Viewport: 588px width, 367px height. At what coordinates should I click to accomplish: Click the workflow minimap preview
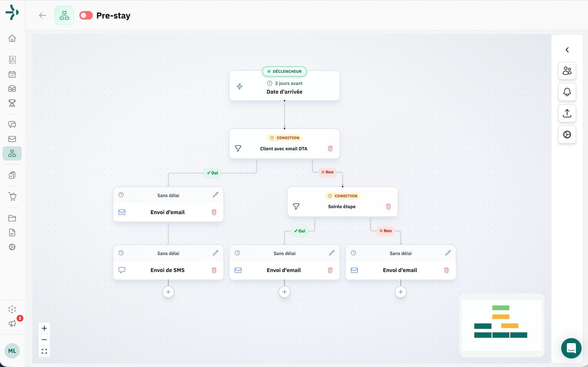(x=502, y=325)
